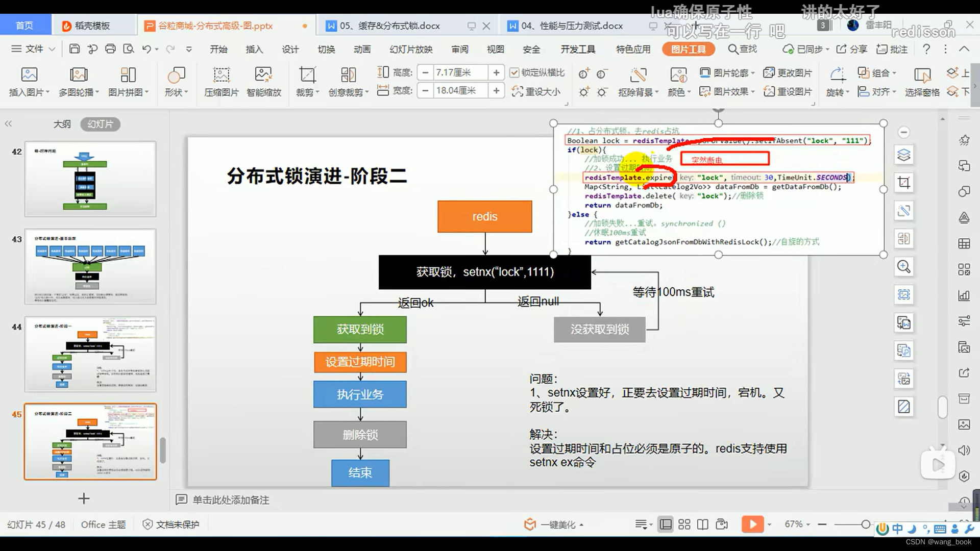
Task: Click the Change Picture button
Action: [x=788, y=73]
